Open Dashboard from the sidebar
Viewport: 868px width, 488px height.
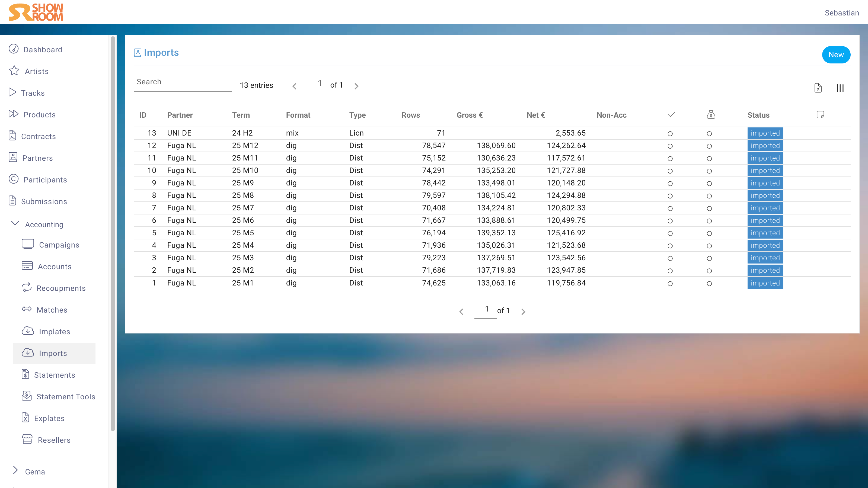pos(43,50)
